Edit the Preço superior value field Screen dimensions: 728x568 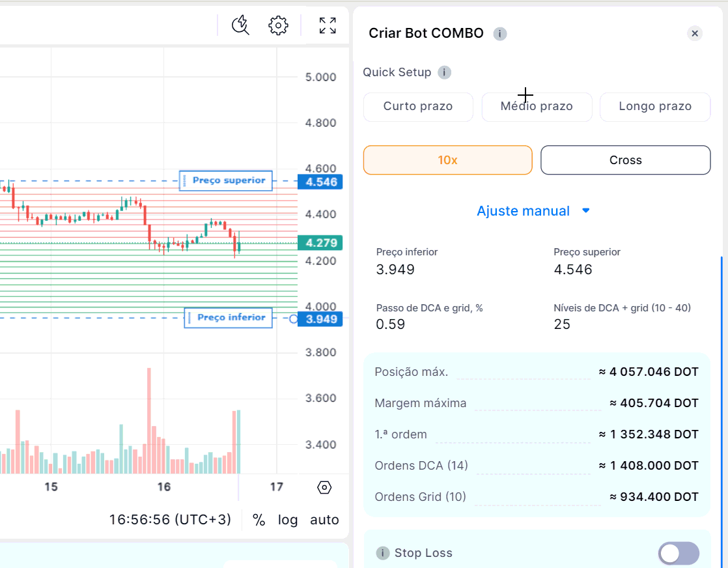[x=573, y=270]
